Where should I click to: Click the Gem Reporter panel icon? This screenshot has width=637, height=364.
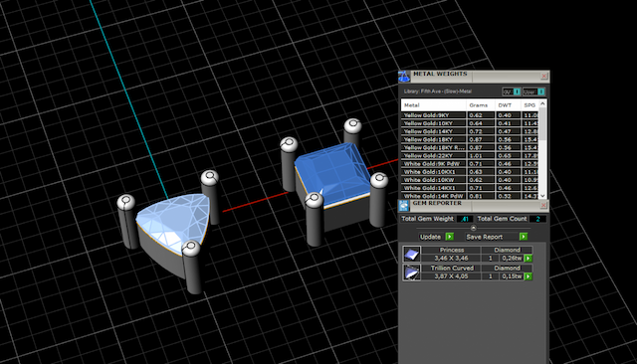tap(404, 206)
